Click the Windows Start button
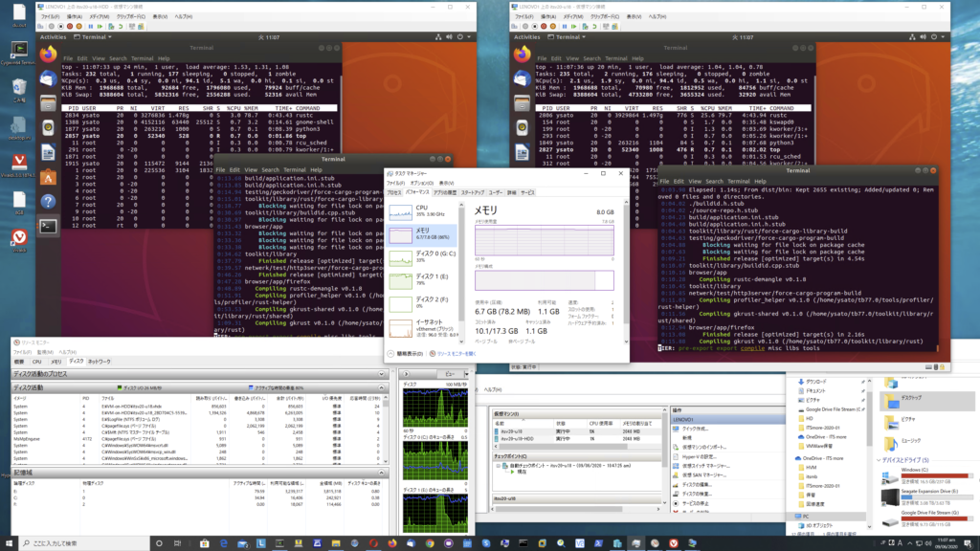This screenshot has width=980, height=551. pos(10,542)
